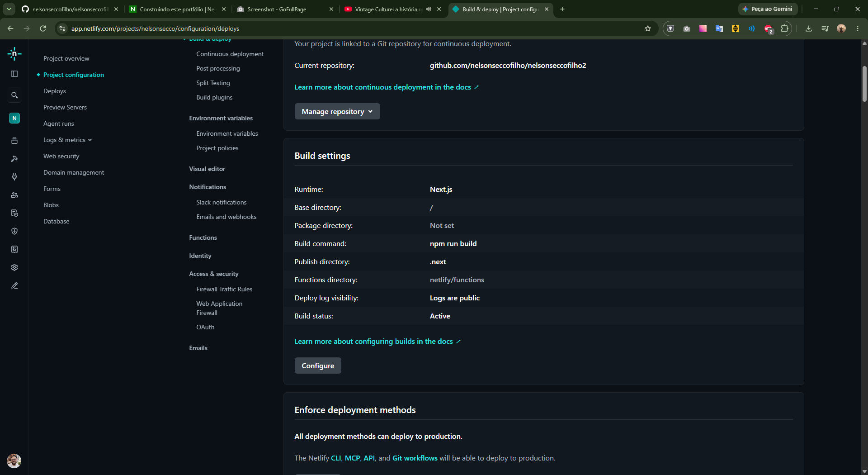Reload the page with the refresh icon

click(x=43, y=28)
